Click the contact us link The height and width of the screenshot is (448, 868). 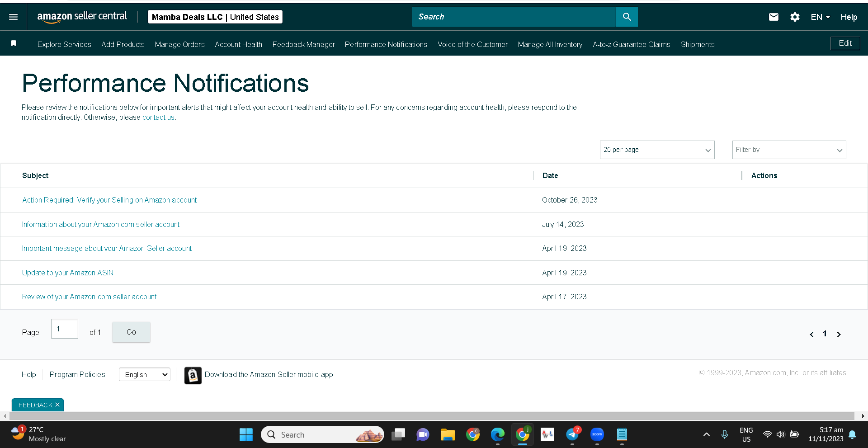point(158,118)
